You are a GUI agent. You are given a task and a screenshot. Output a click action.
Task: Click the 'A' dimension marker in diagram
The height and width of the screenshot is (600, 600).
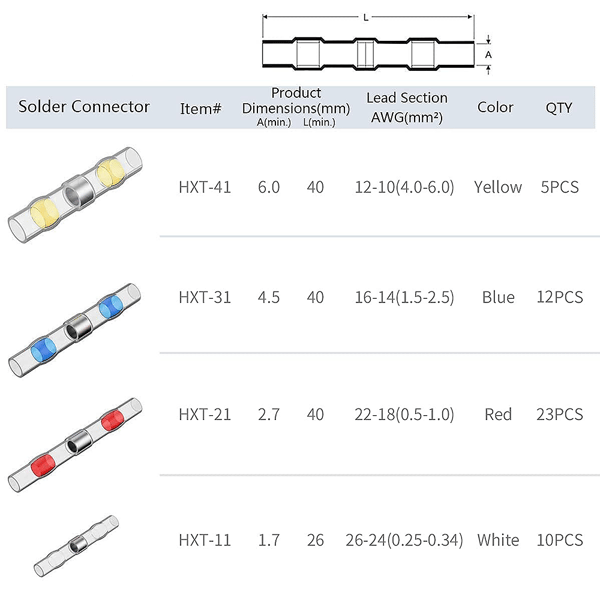488,55
